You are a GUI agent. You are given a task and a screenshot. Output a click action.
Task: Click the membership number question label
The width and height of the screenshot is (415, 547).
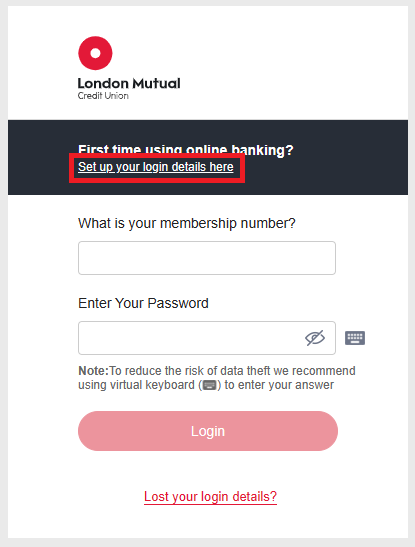(x=187, y=223)
